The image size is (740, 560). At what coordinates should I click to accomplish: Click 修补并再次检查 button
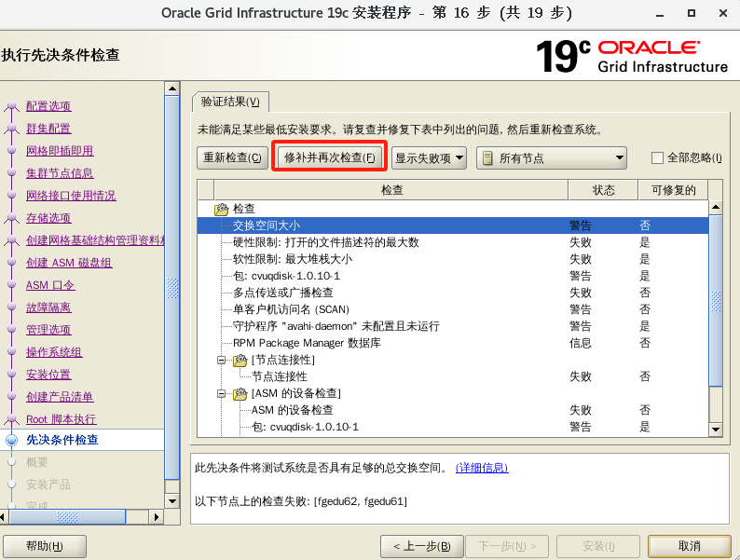[x=329, y=158]
